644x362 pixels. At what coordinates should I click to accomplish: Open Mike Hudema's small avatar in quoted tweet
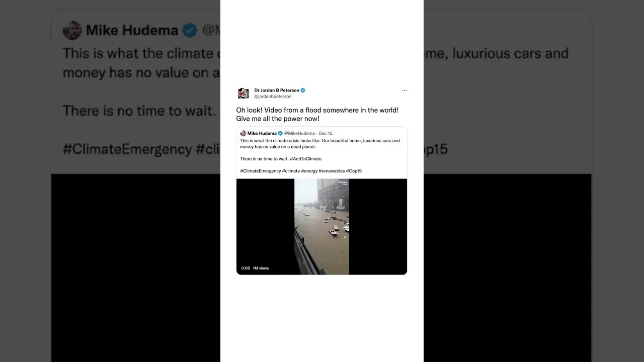pyautogui.click(x=243, y=133)
